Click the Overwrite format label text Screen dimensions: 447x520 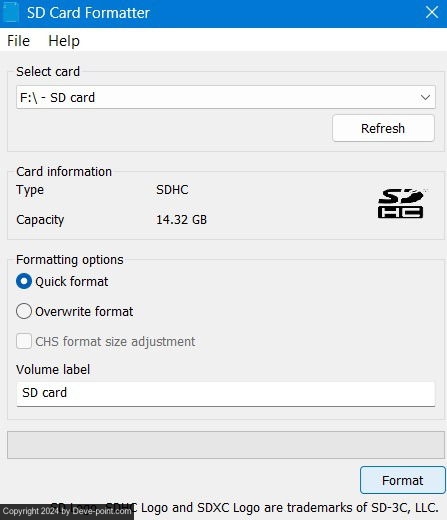84,312
